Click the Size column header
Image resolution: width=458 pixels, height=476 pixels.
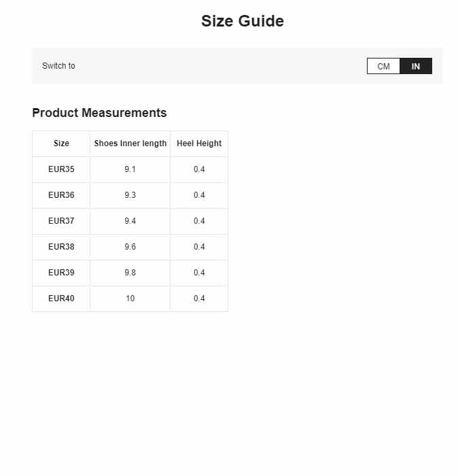(61, 143)
